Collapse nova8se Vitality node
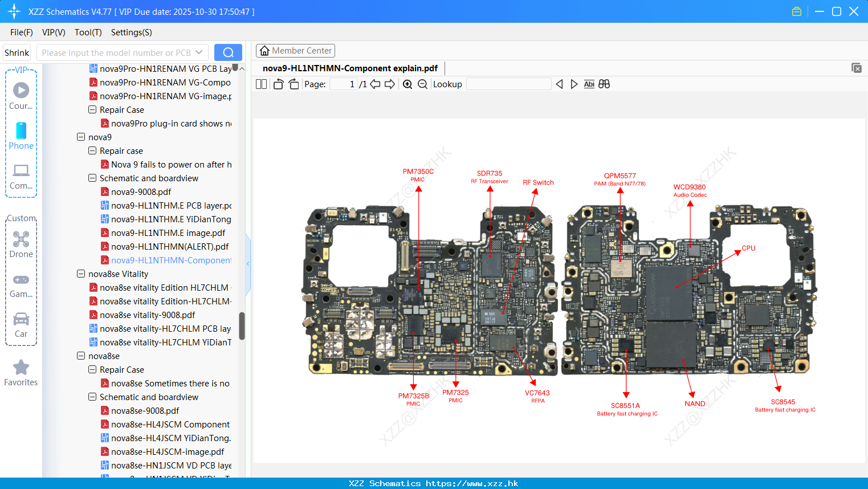The width and height of the screenshot is (868, 489). click(x=81, y=274)
